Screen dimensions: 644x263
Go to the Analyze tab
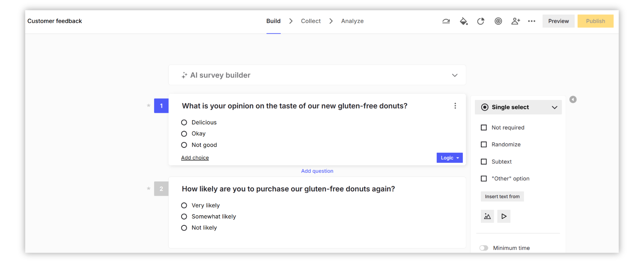tap(352, 21)
